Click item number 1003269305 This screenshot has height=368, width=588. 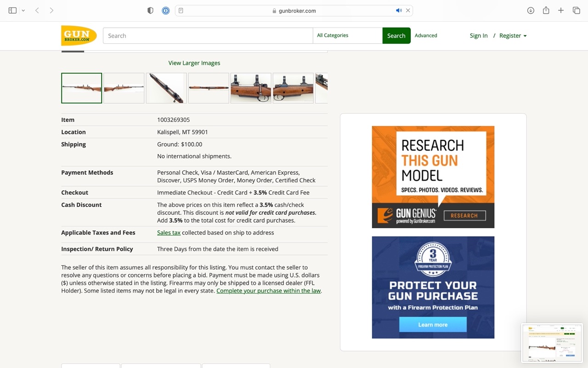(174, 120)
